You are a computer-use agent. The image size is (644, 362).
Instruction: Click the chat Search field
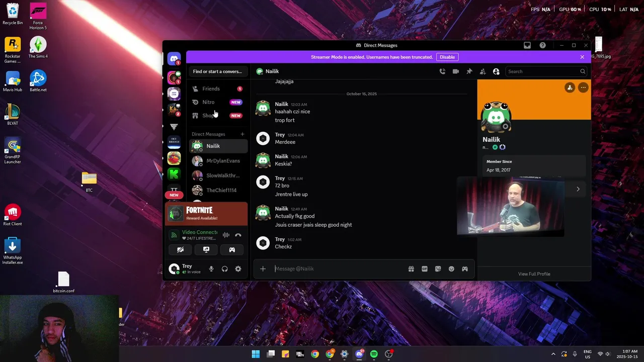coord(546,71)
